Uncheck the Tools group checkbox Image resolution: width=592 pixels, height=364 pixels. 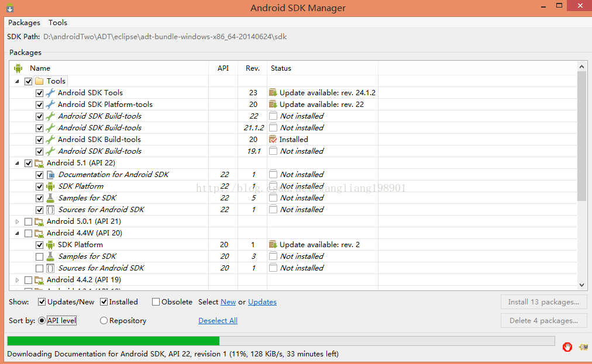(28, 81)
